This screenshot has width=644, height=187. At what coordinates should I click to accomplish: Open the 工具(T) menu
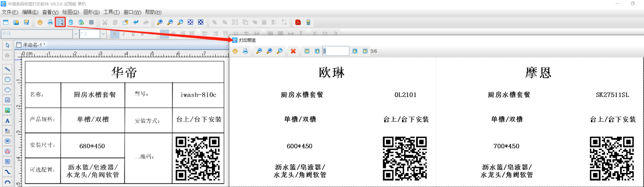point(111,12)
